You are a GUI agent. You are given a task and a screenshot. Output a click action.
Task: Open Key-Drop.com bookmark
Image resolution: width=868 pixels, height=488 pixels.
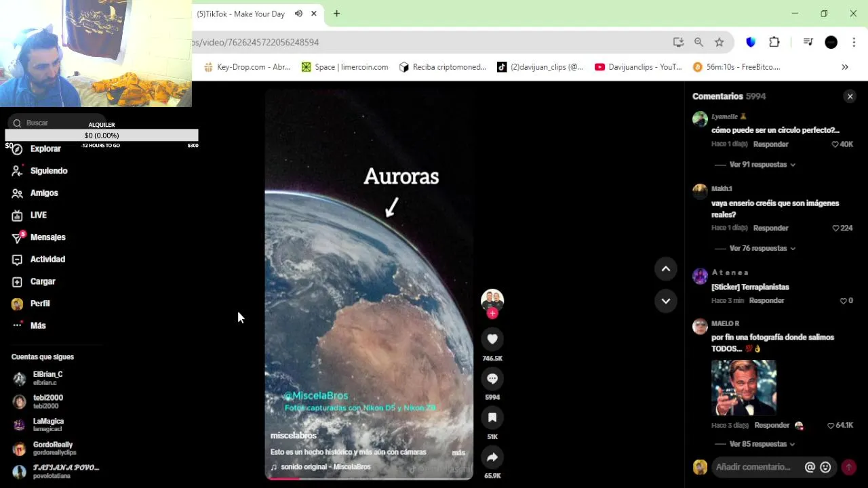point(247,67)
